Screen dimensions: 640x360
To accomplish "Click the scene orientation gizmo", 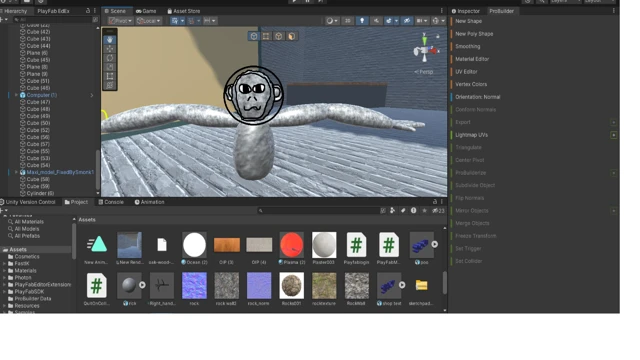I will pyautogui.click(x=425, y=51).
